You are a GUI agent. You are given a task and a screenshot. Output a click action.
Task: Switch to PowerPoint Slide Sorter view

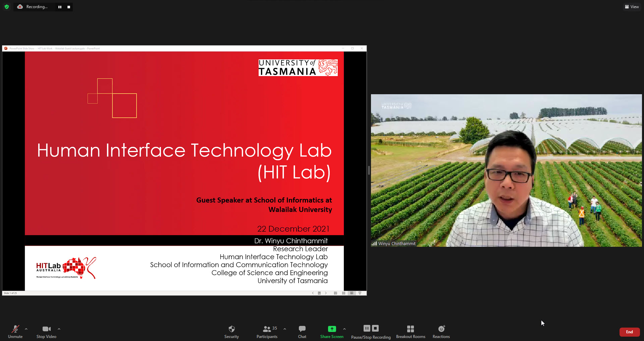pyautogui.click(x=343, y=293)
